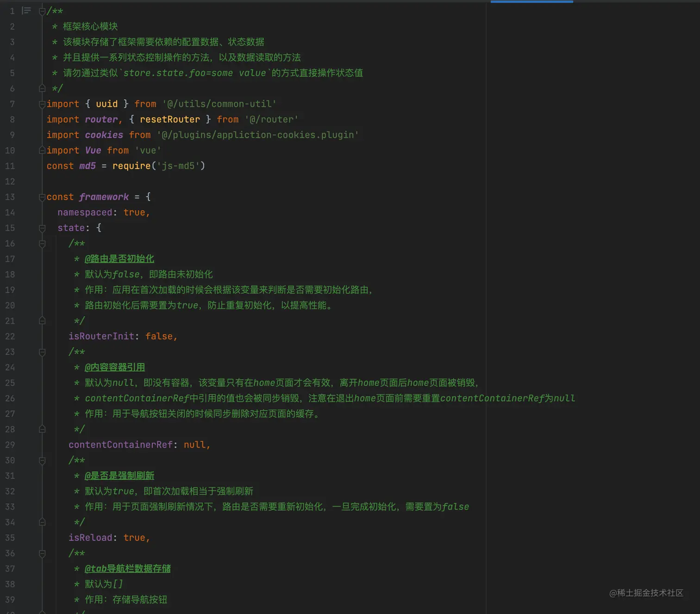Click the fold end marker at line 6

42,88
